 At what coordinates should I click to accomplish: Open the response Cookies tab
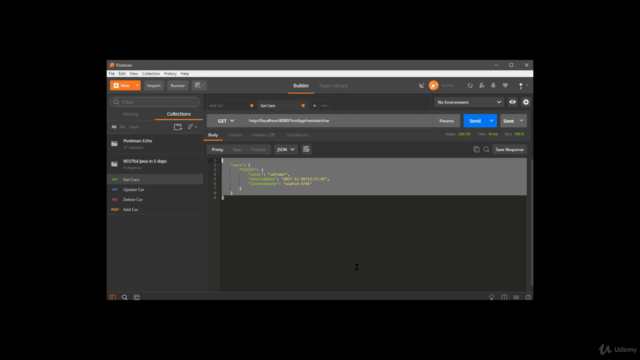[x=235, y=135]
